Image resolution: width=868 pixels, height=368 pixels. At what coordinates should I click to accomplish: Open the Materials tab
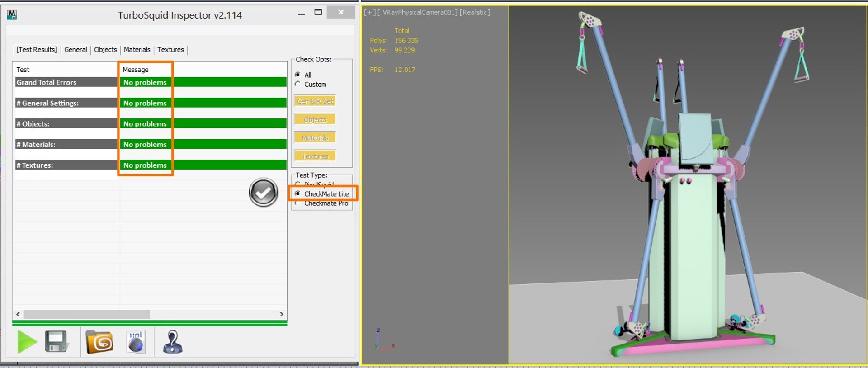[137, 50]
